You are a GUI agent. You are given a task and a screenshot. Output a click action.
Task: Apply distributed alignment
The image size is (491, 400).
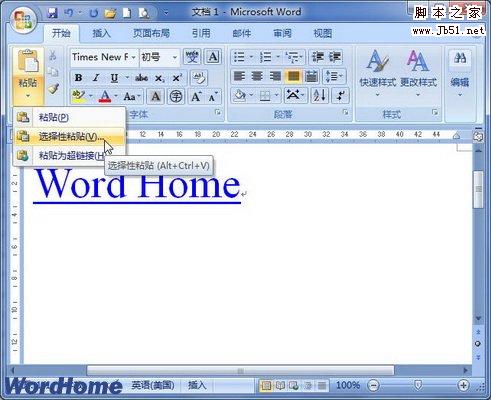pos(311,77)
